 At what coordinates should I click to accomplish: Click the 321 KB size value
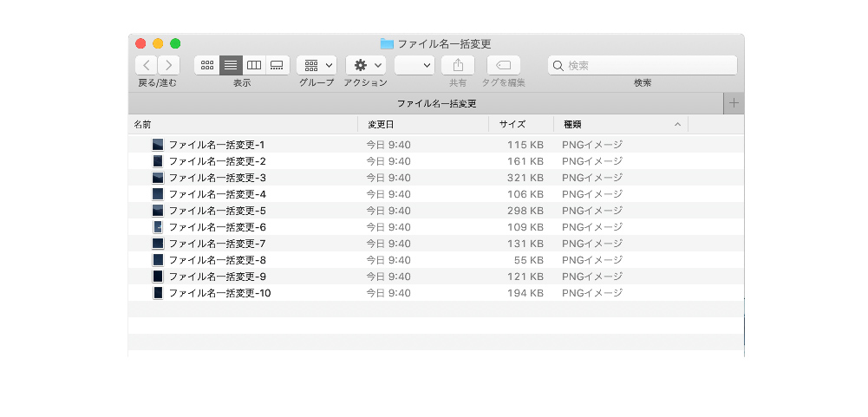tap(525, 178)
